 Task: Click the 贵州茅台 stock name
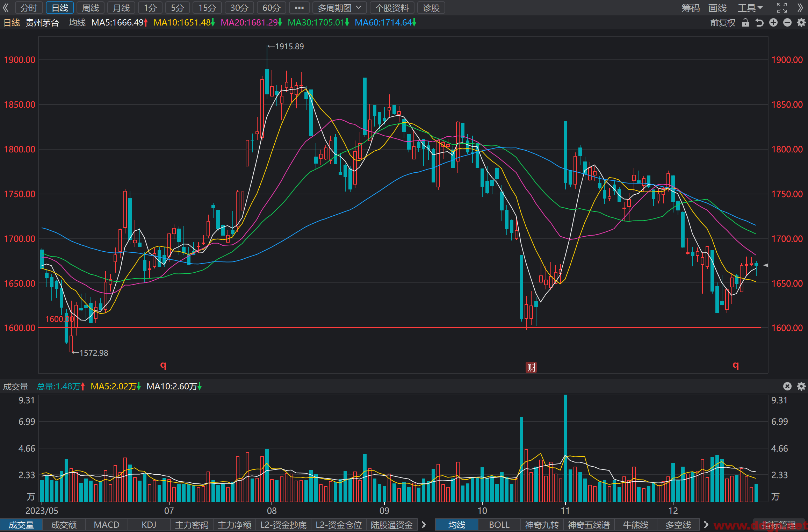click(x=42, y=23)
